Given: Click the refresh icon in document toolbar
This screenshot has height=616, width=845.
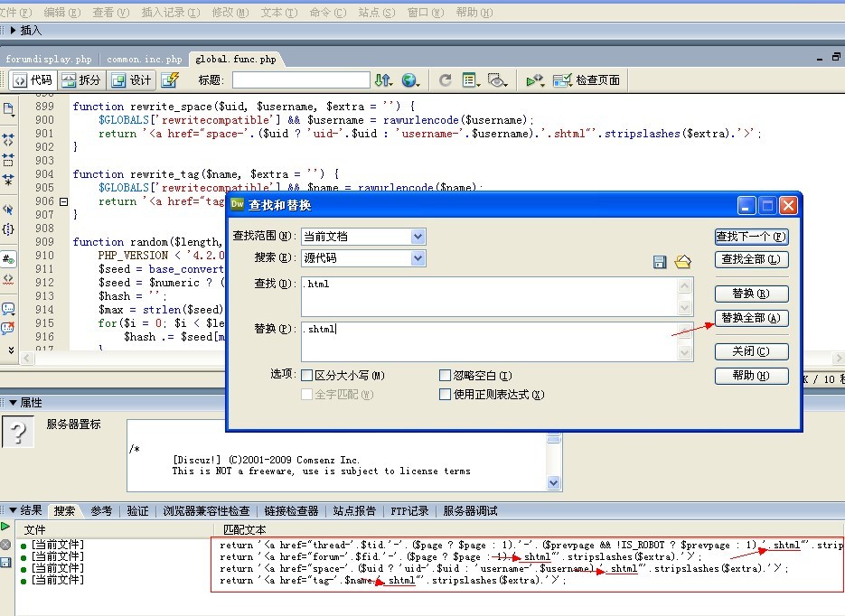Looking at the screenshot, I should click(445, 80).
